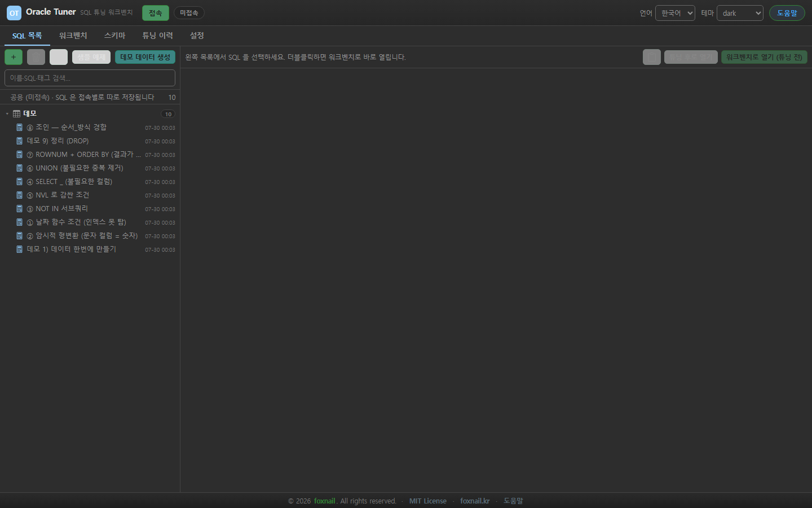Select SQL icon for NOT IN 서브쿼리
812x508 pixels.
point(19,209)
